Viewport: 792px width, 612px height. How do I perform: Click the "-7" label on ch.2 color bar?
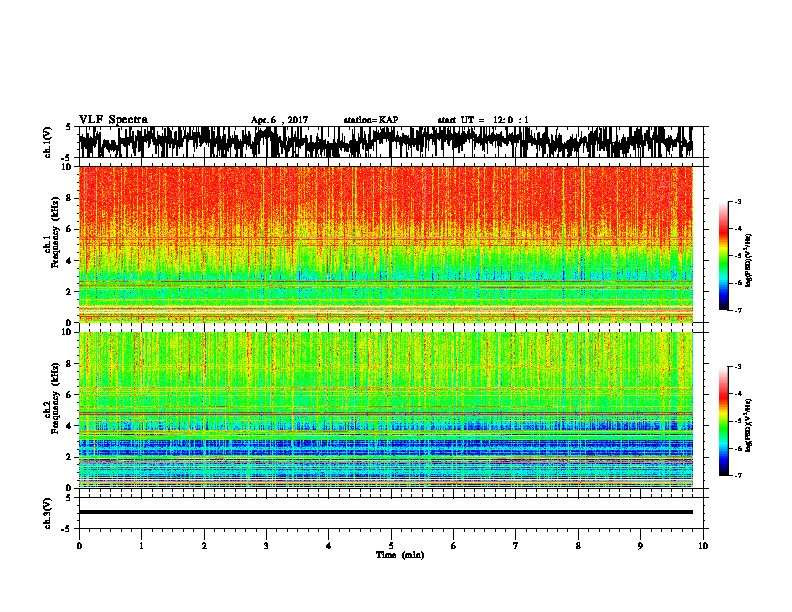click(x=738, y=475)
